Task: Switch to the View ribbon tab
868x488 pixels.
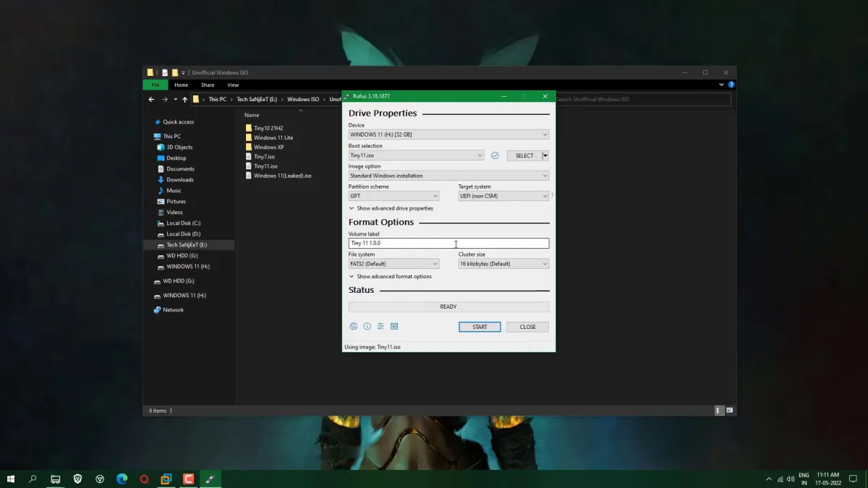Action: pos(233,85)
